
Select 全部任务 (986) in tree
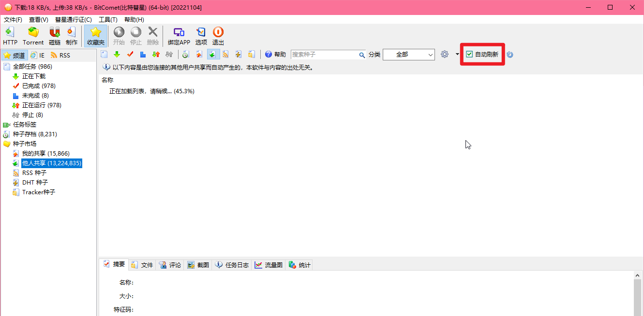coord(32,67)
